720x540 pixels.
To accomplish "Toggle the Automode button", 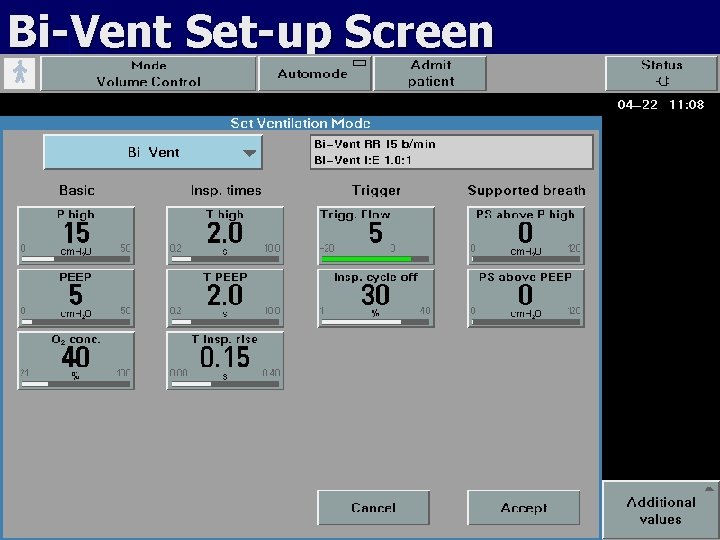I will [315, 73].
